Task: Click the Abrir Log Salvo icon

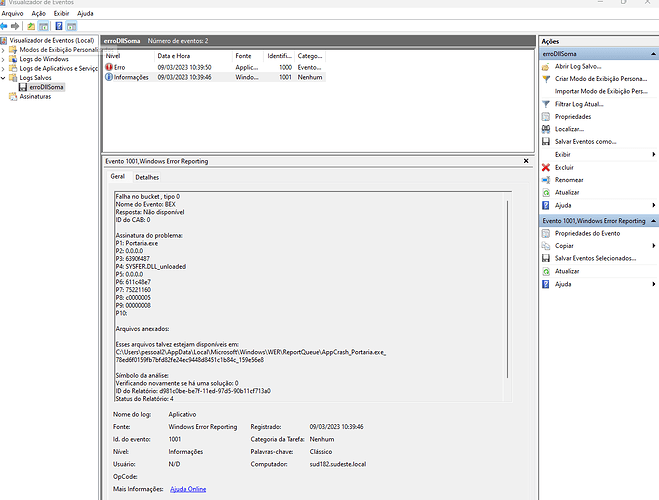Action: [546, 66]
